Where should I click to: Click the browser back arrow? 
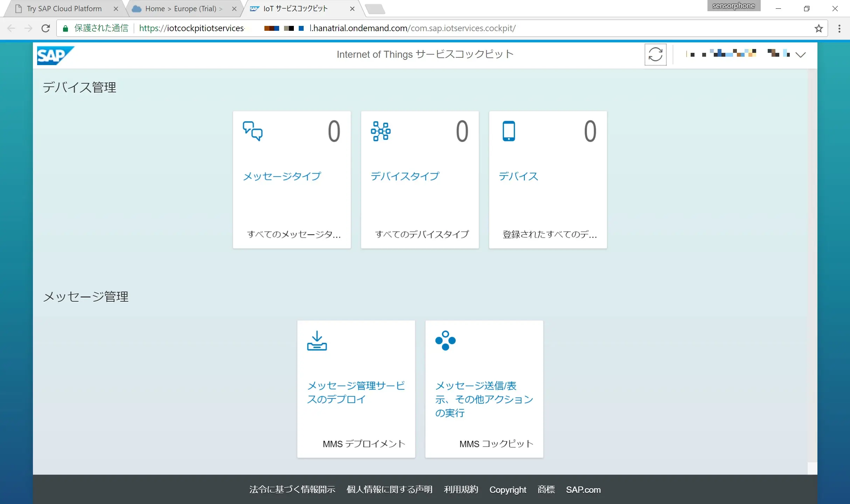click(11, 28)
